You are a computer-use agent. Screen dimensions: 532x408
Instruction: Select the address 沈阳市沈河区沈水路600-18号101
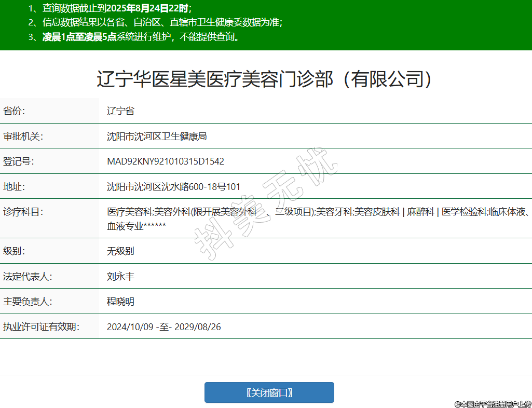point(173,187)
